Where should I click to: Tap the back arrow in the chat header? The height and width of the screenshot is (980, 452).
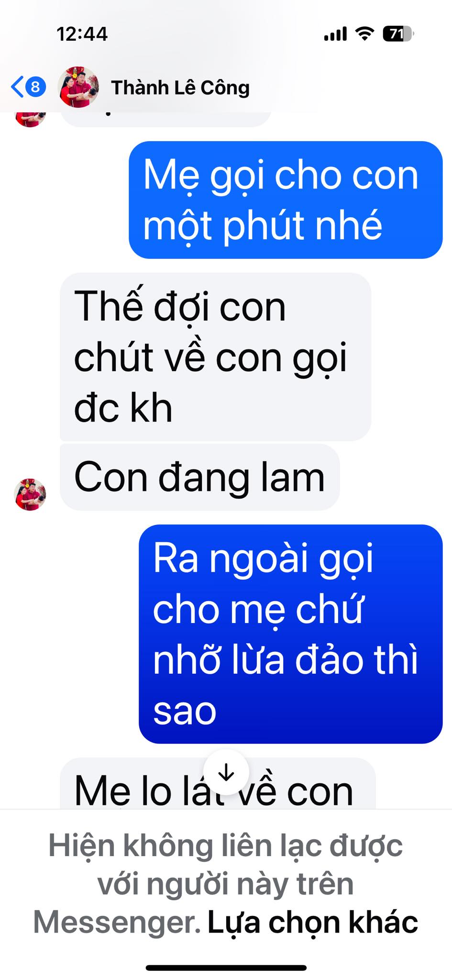(17, 87)
